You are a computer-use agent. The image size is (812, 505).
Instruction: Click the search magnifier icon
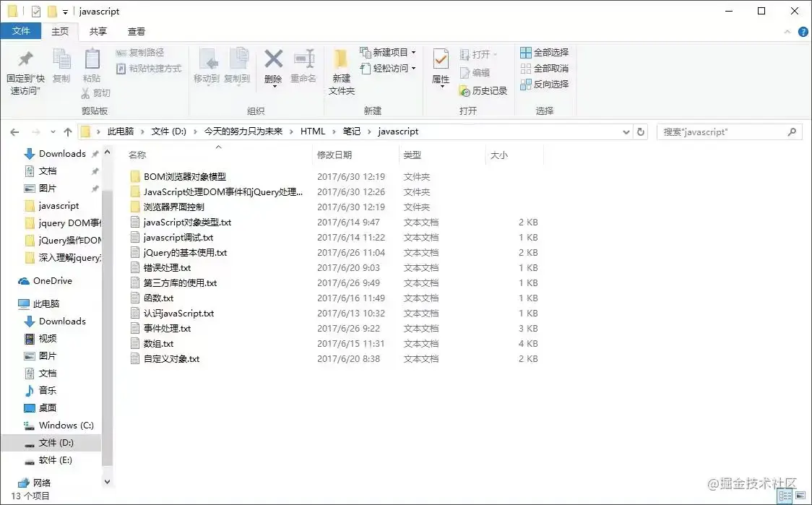[792, 132]
